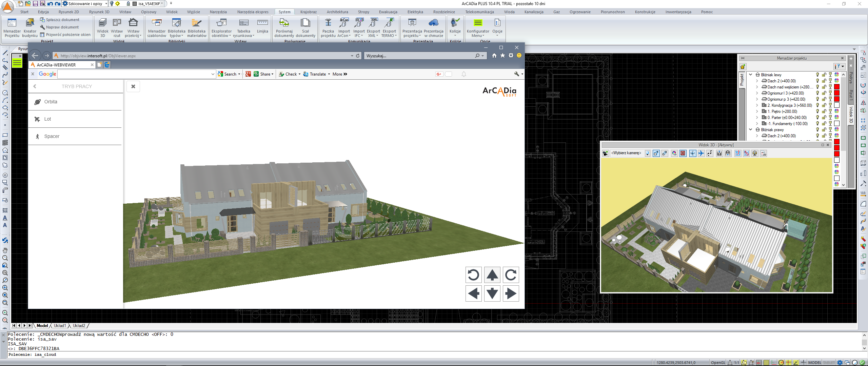Click Spłaszcz dokument button
Screen dimensions: 868x366
pos(60,20)
